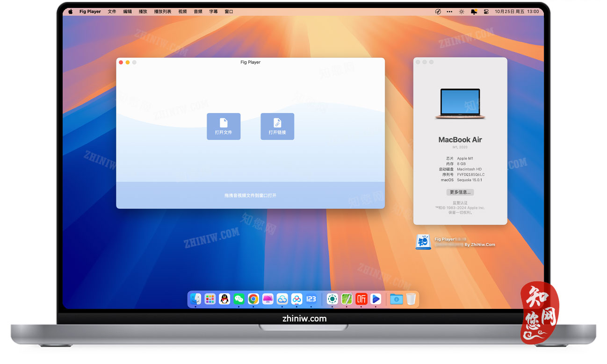Click the Macintosh HD startup disk value

click(x=469, y=169)
